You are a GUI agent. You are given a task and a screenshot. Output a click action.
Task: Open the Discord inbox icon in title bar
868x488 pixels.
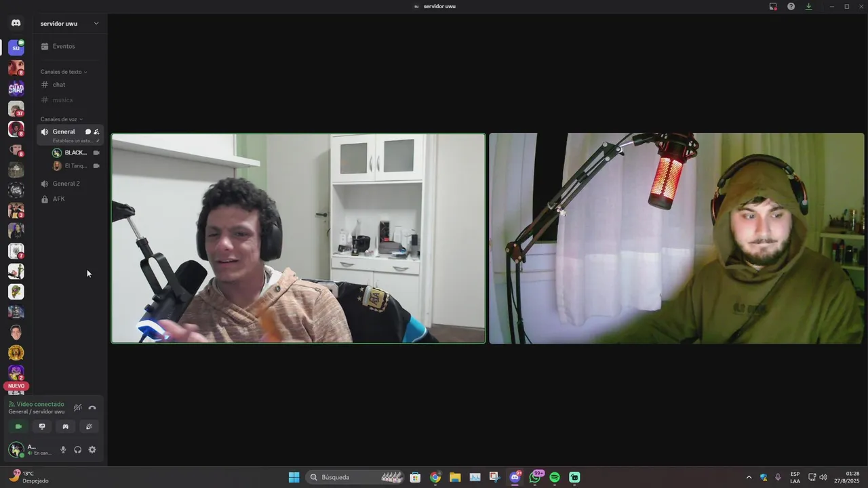point(773,6)
